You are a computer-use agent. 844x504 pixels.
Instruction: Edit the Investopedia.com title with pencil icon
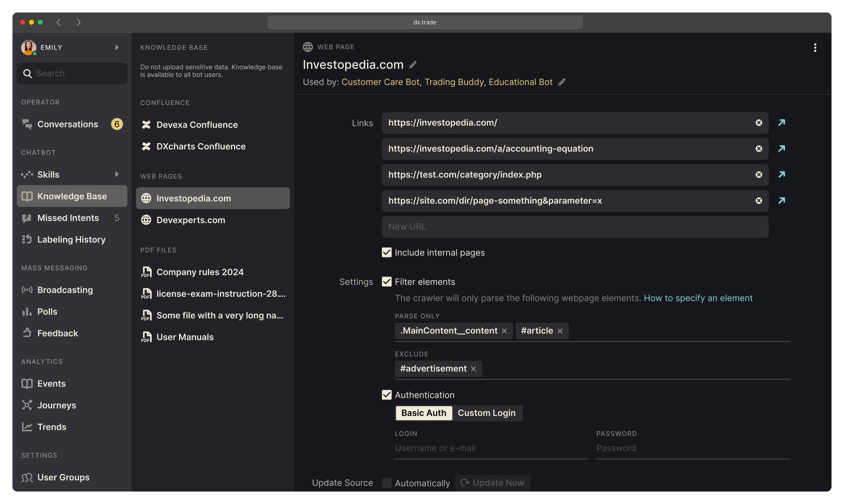tap(413, 65)
